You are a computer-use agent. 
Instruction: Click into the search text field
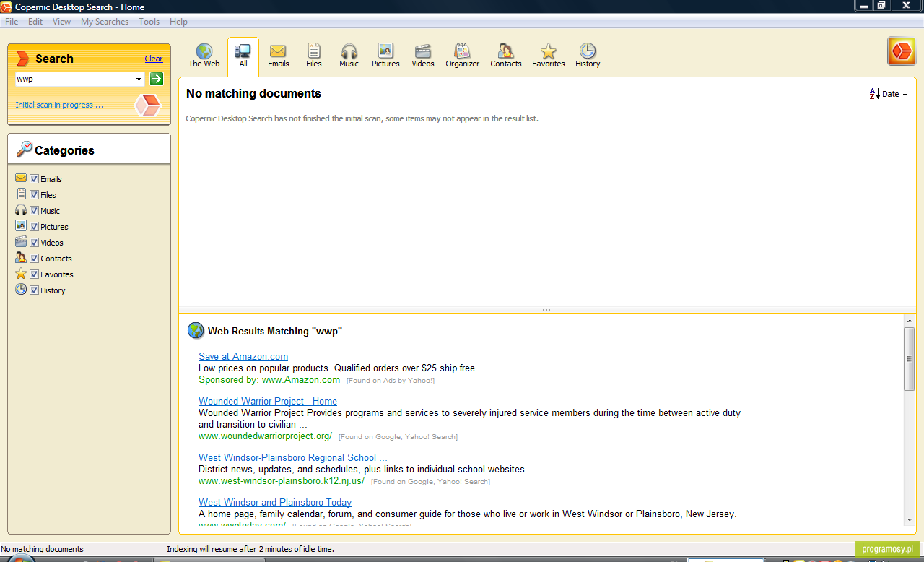(x=74, y=79)
